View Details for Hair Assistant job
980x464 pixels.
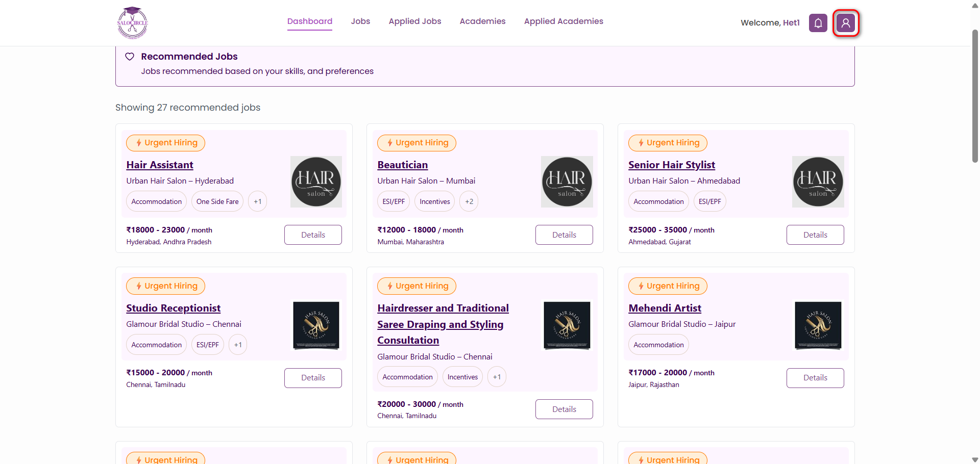point(313,235)
